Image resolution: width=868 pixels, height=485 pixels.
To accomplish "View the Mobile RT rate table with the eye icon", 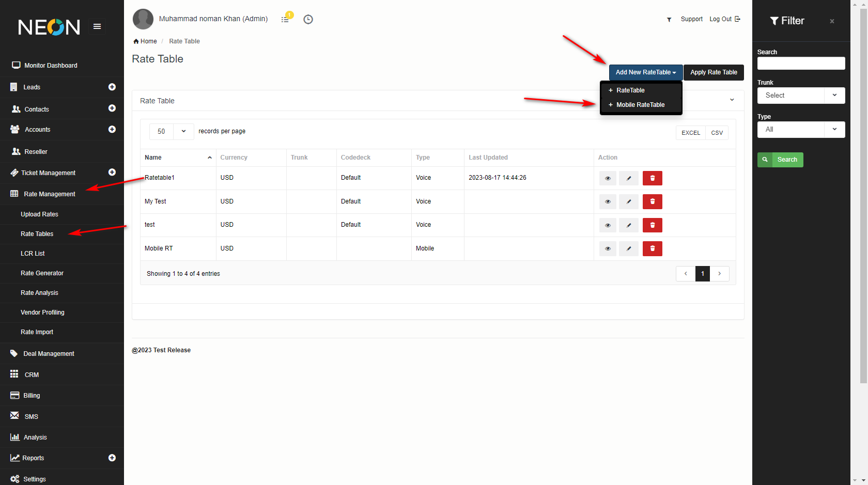I will [x=608, y=249].
